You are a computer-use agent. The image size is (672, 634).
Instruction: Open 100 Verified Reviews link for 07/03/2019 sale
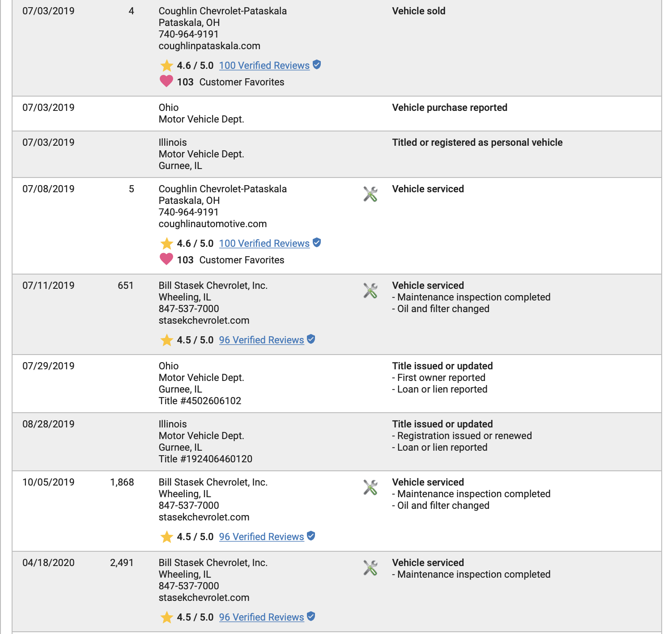click(x=264, y=65)
